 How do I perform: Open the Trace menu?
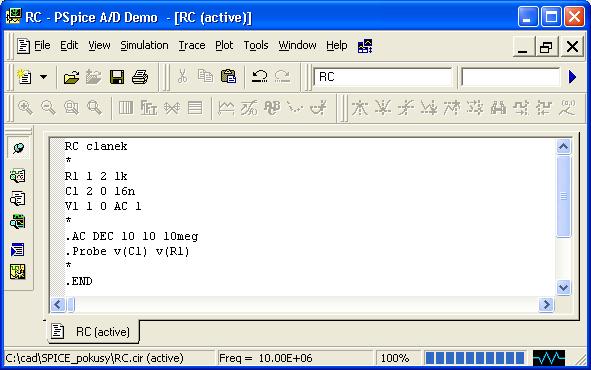tap(192, 46)
